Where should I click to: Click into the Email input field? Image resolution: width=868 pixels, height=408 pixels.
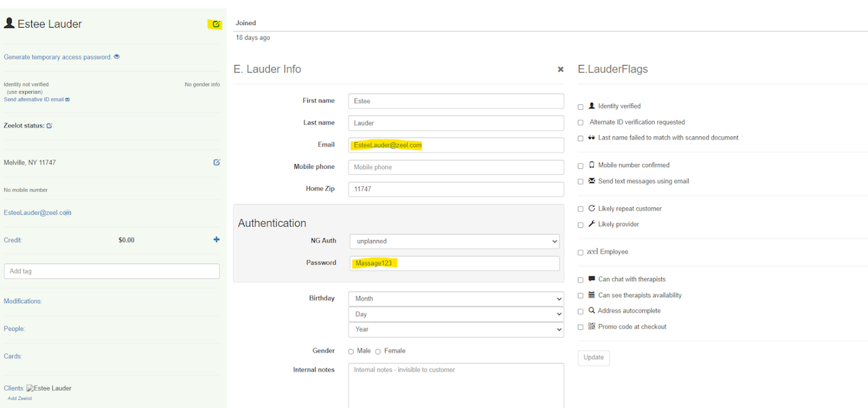click(x=456, y=145)
